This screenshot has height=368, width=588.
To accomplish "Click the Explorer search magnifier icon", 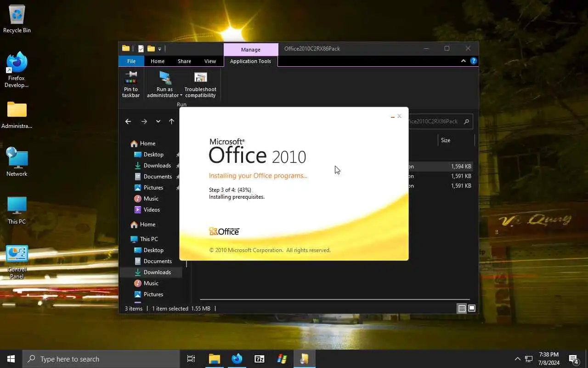I will pos(466,121).
